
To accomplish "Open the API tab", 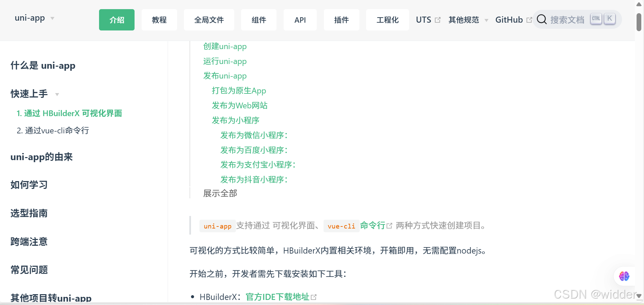I will 300,20.
